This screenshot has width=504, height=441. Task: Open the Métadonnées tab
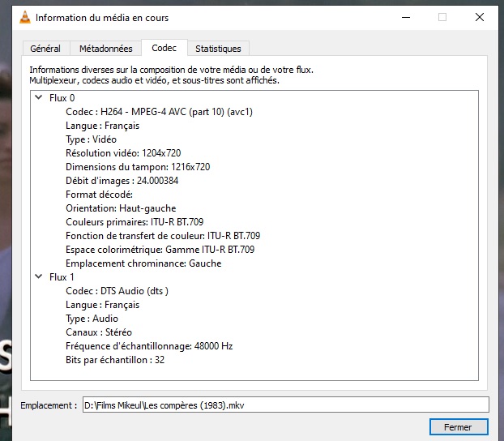[x=106, y=49]
